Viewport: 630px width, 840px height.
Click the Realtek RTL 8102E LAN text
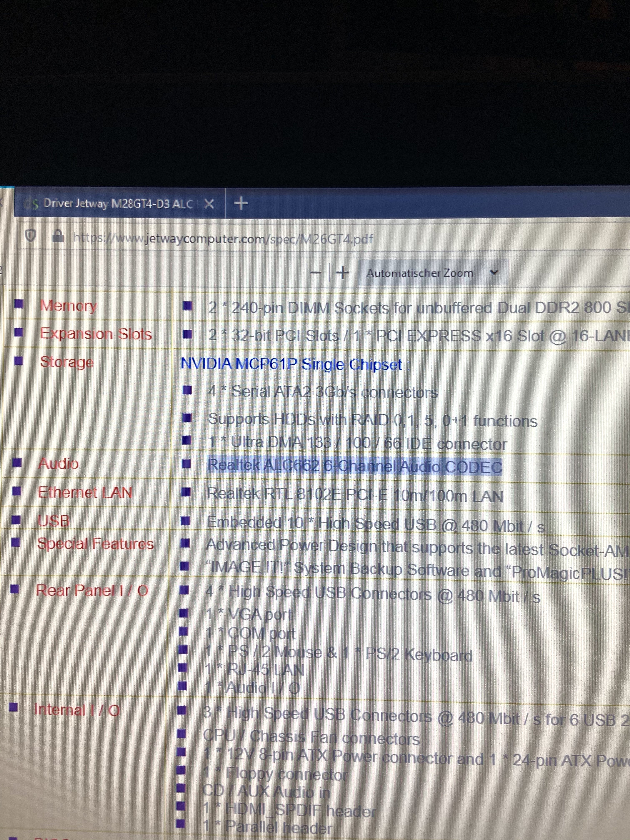pos(355,495)
